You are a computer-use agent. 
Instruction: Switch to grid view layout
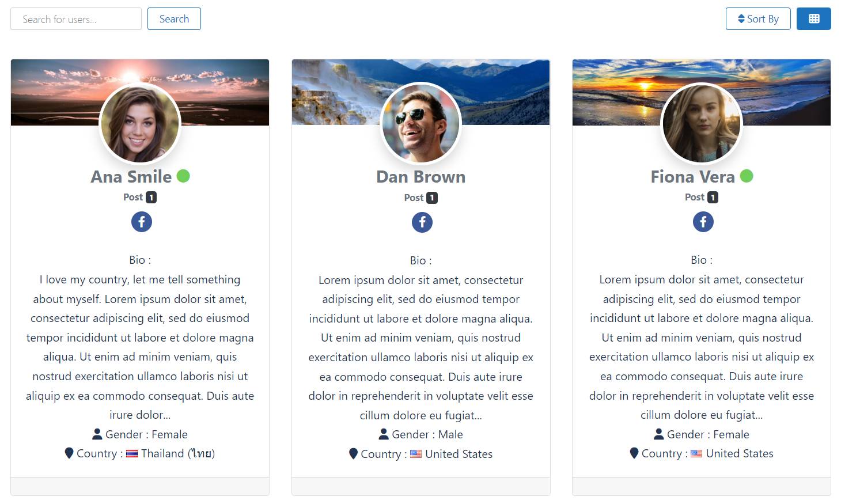pyautogui.click(x=813, y=19)
